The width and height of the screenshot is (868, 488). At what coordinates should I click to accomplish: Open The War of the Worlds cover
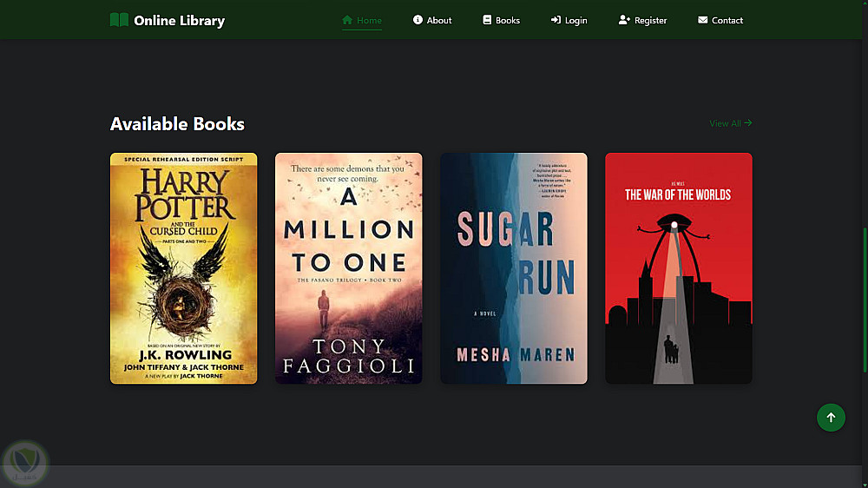tap(679, 268)
